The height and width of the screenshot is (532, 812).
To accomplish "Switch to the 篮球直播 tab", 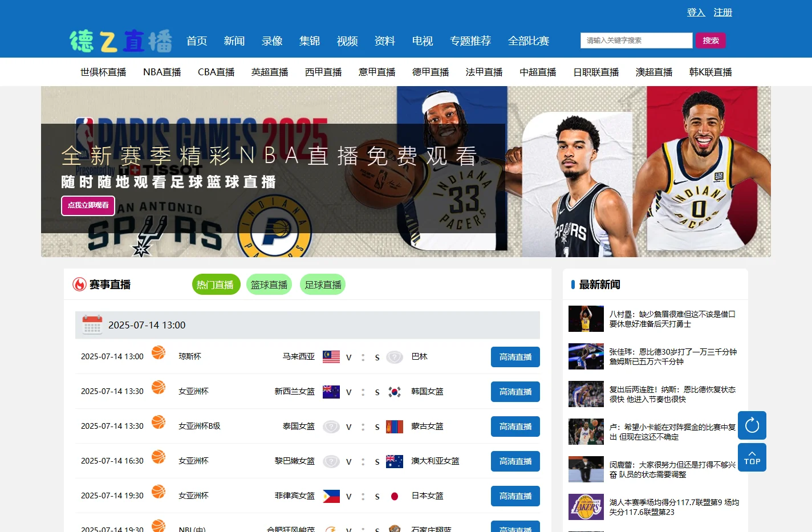I will [x=269, y=285].
